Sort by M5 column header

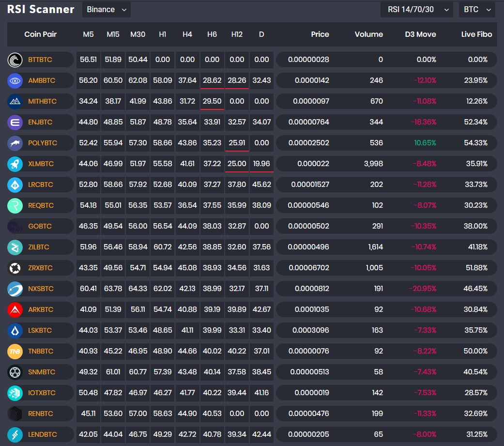tap(89, 34)
